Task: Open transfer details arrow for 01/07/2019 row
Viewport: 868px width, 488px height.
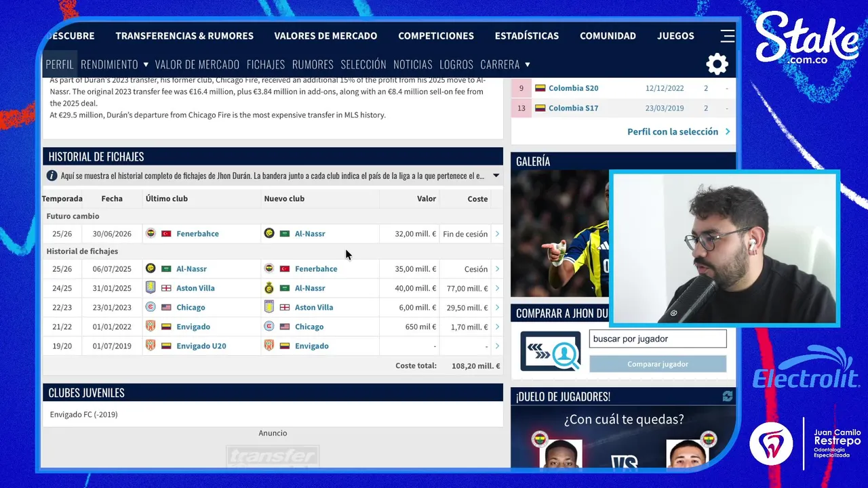Action: (497, 346)
